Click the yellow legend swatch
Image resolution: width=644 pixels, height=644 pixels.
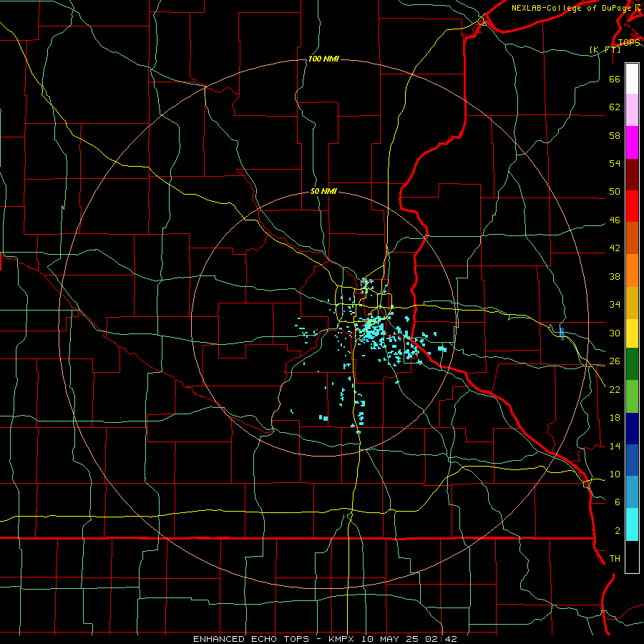click(x=632, y=333)
